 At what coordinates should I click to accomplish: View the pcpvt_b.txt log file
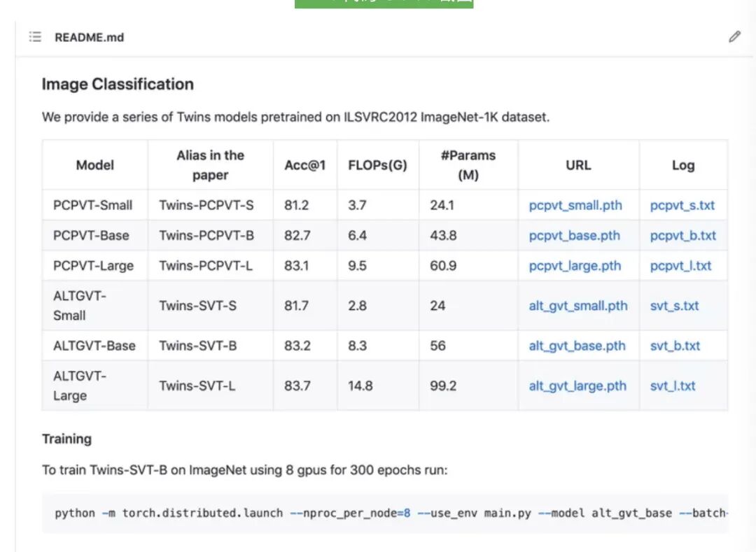(682, 236)
